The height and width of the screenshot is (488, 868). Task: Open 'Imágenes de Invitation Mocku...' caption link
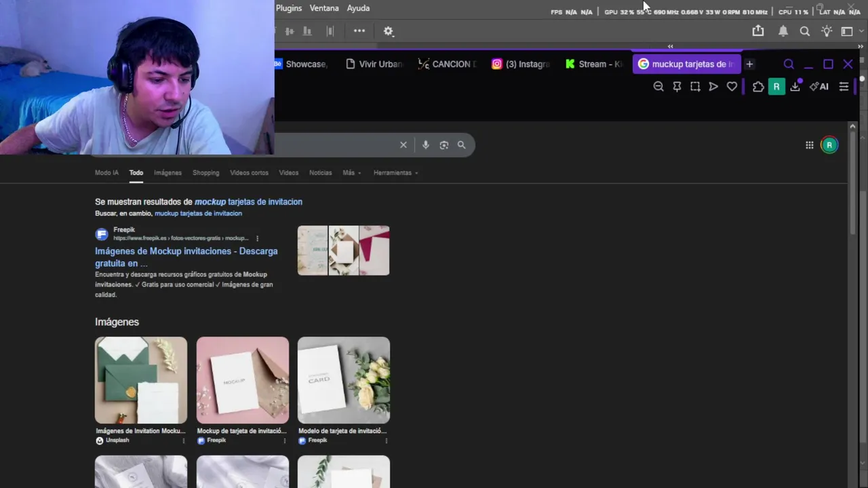[x=140, y=431]
